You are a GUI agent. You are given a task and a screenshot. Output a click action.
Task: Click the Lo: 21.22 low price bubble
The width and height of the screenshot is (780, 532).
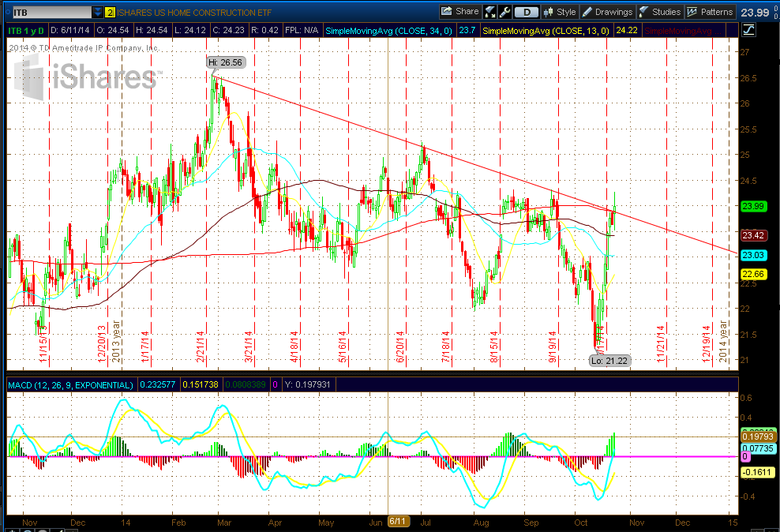(609, 361)
